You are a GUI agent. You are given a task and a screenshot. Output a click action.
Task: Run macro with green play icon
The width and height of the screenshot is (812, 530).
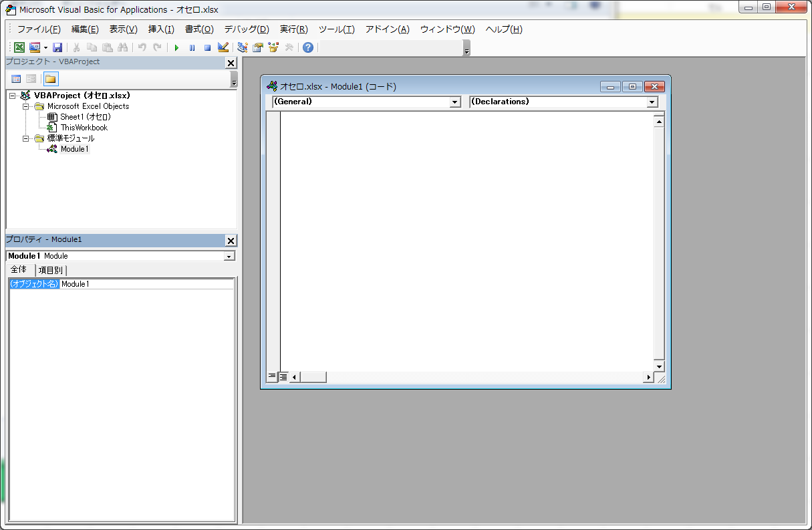pyautogui.click(x=176, y=47)
